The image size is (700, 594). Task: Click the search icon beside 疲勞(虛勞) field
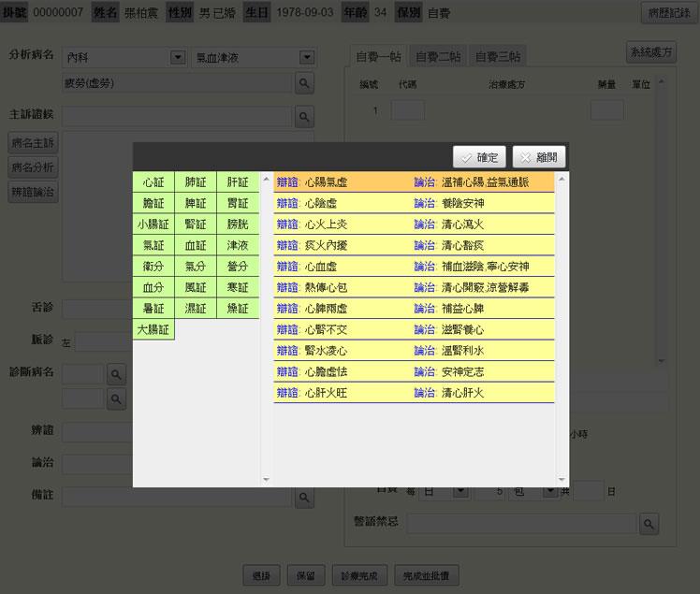[304, 84]
